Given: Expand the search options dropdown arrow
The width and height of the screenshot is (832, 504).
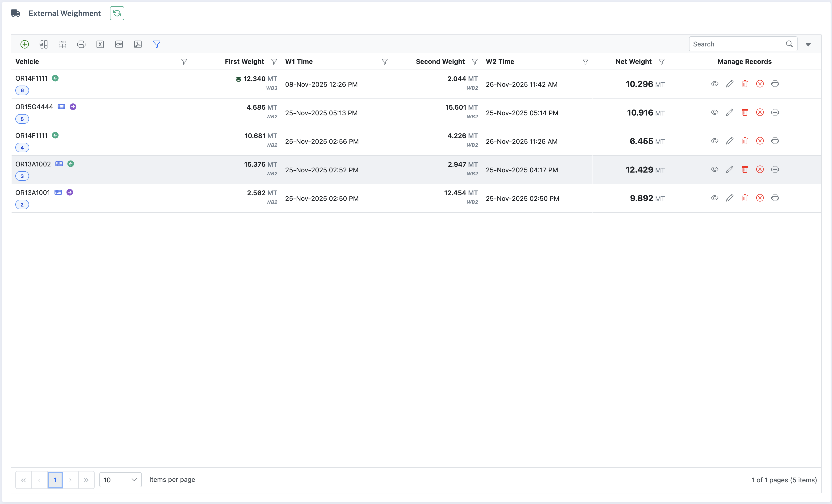Looking at the screenshot, I should point(808,45).
